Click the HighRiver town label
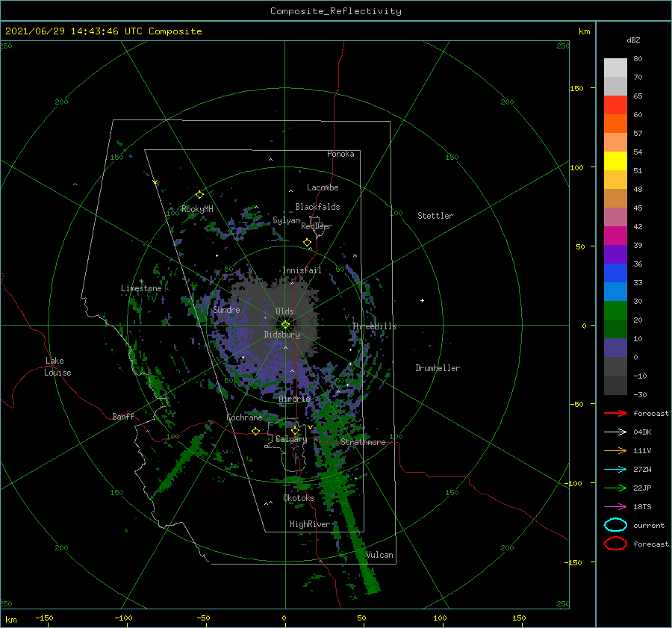672x628 pixels. coord(309,524)
